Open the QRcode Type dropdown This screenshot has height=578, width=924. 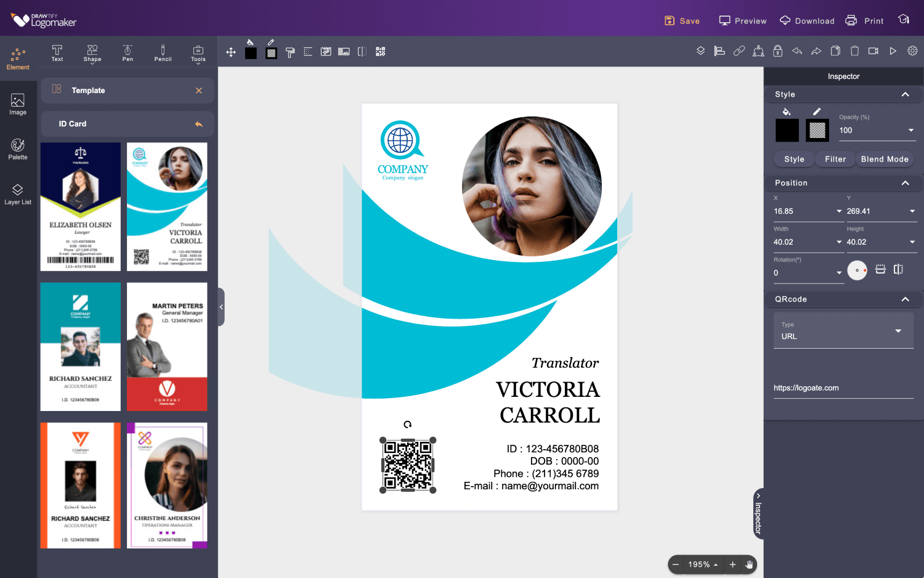898,331
